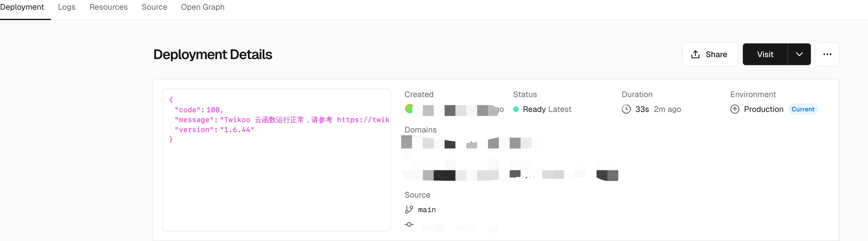Click the commit icon under Source
Viewport: 868px width, 241px height.
coord(409,224)
